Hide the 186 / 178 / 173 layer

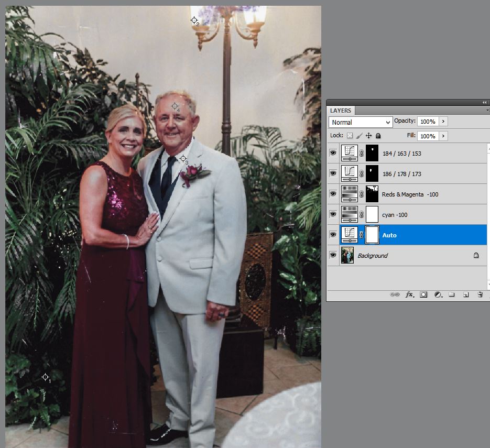click(x=333, y=173)
